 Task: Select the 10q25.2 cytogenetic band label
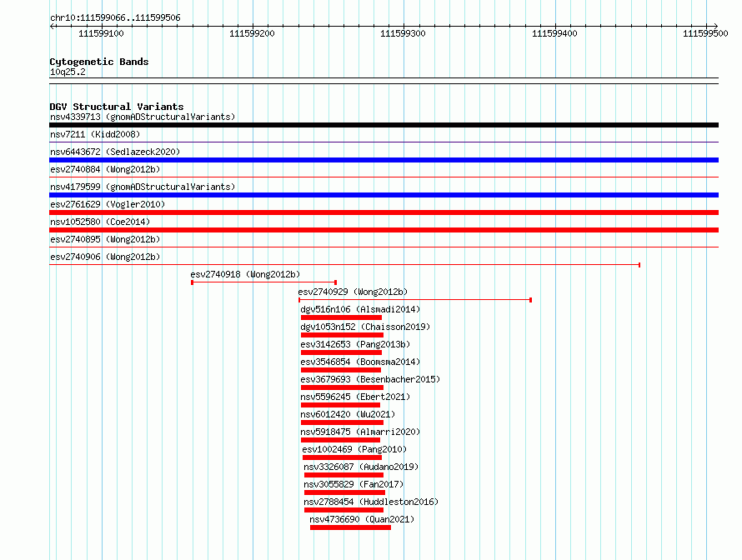(68, 72)
